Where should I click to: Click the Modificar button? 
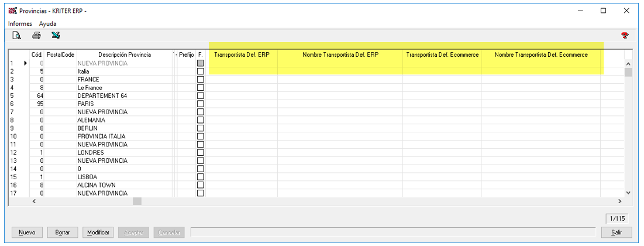click(x=98, y=233)
